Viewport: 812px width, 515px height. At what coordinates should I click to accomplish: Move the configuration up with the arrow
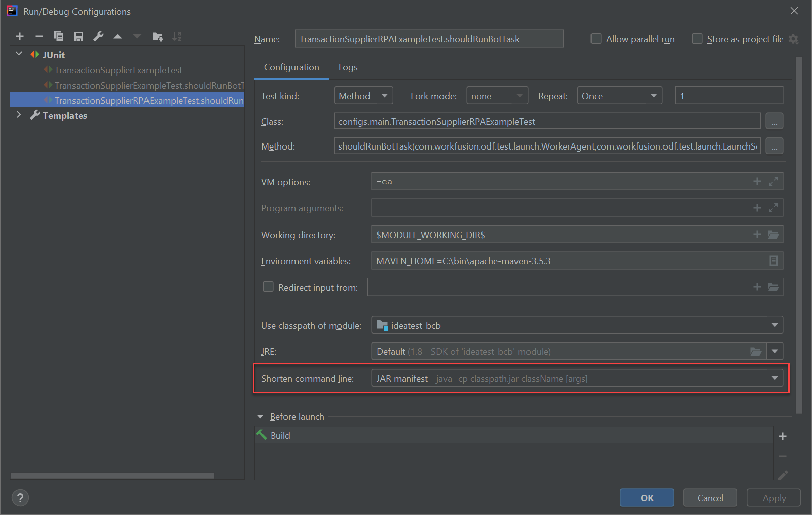click(118, 36)
